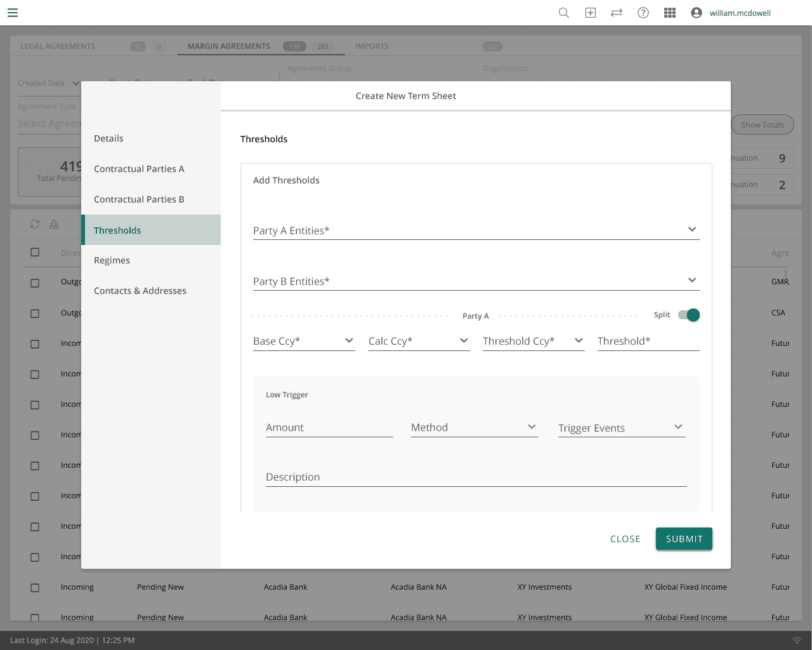Check the select-all table header checkbox

click(x=35, y=252)
